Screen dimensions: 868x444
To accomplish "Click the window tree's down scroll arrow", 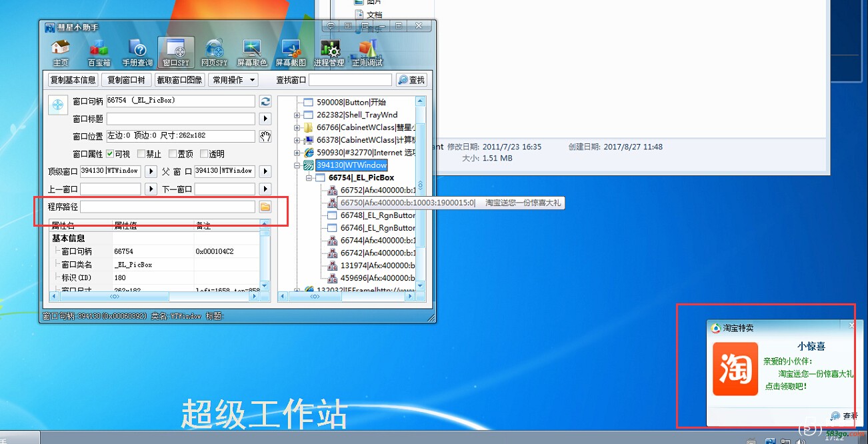I will (x=421, y=285).
